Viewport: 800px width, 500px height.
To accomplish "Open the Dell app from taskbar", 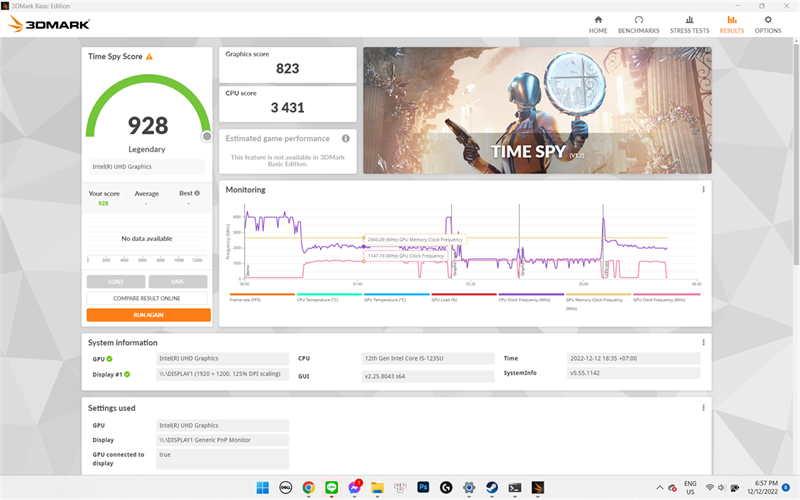I will click(x=286, y=488).
